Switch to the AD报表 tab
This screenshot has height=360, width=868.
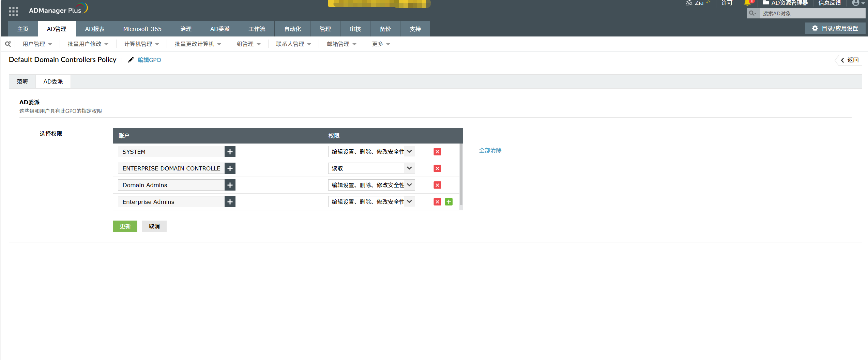click(95, 29)
